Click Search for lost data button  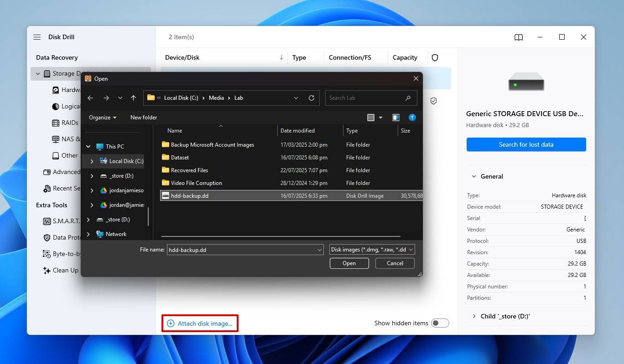pos(526,144)
